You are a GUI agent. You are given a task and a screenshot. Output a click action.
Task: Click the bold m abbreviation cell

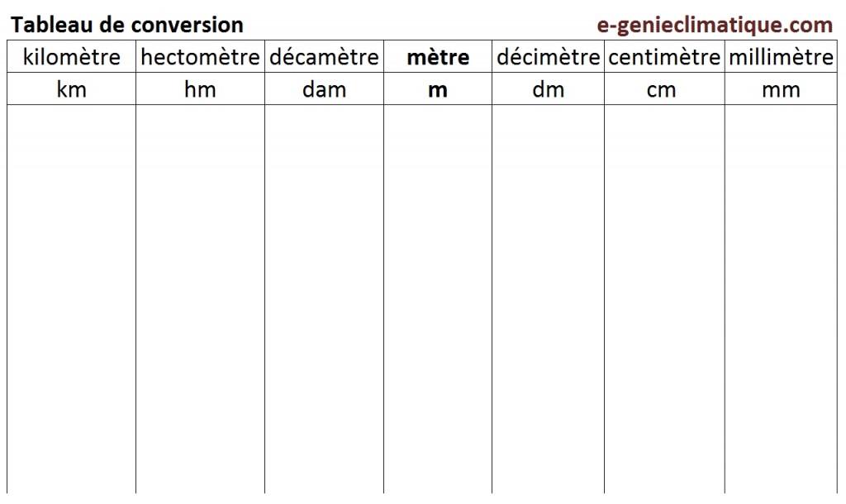tap(438, 89)
